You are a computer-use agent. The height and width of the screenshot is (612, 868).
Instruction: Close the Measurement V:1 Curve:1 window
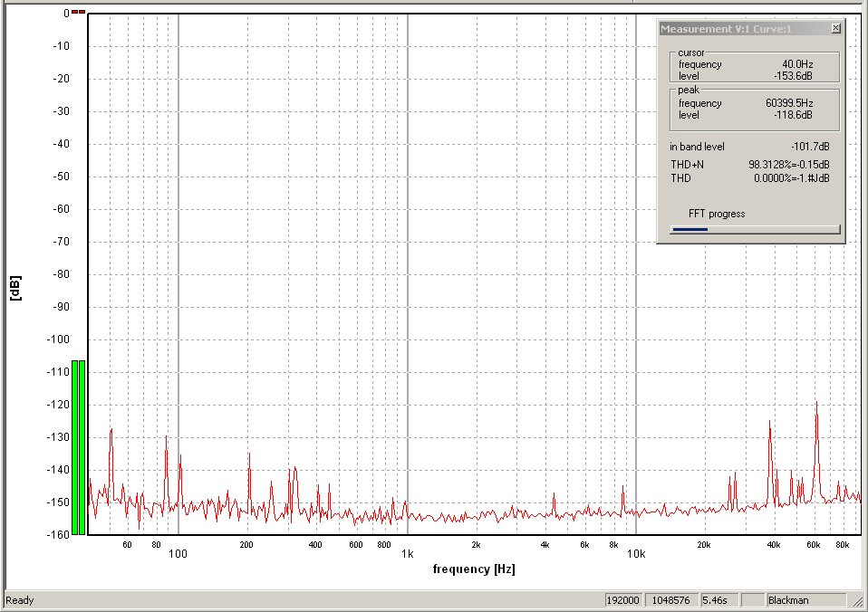[x=835, y=29]
